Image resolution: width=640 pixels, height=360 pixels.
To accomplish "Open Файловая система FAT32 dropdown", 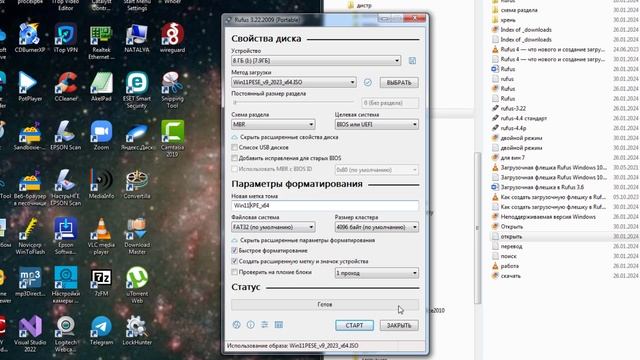I will point(273,227).
